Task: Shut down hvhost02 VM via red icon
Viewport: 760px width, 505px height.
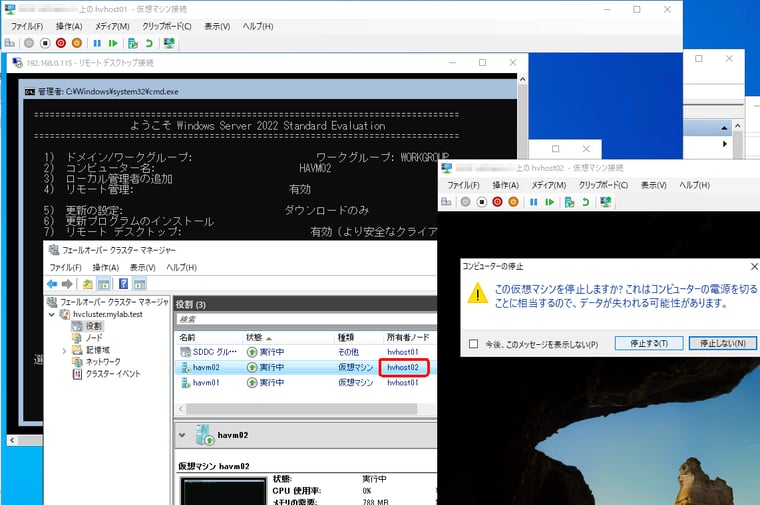Action: coord(497,202)
